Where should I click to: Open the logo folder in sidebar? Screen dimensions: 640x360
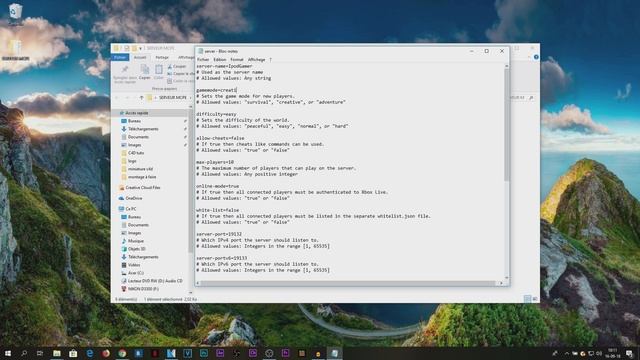click(132, 161)
